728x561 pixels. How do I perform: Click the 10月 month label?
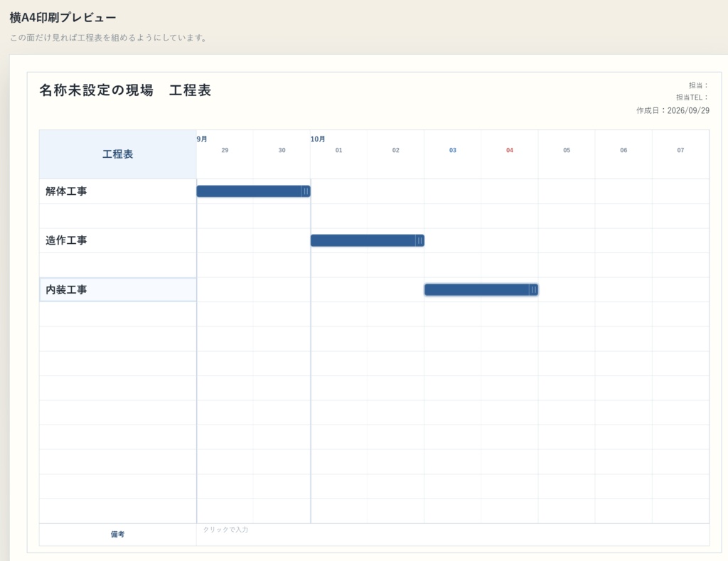(318, 139)
